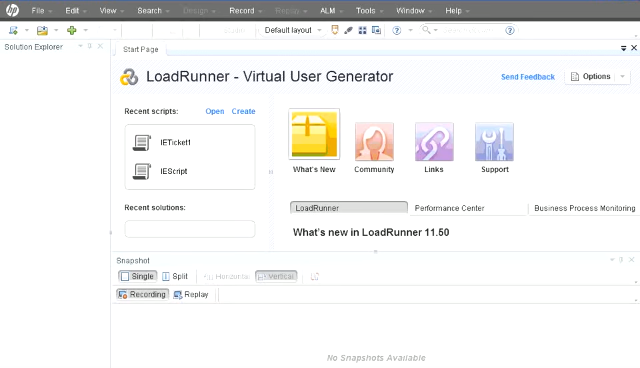
Task: Click the four-squares grid toolbar icon
Action: 362,30
